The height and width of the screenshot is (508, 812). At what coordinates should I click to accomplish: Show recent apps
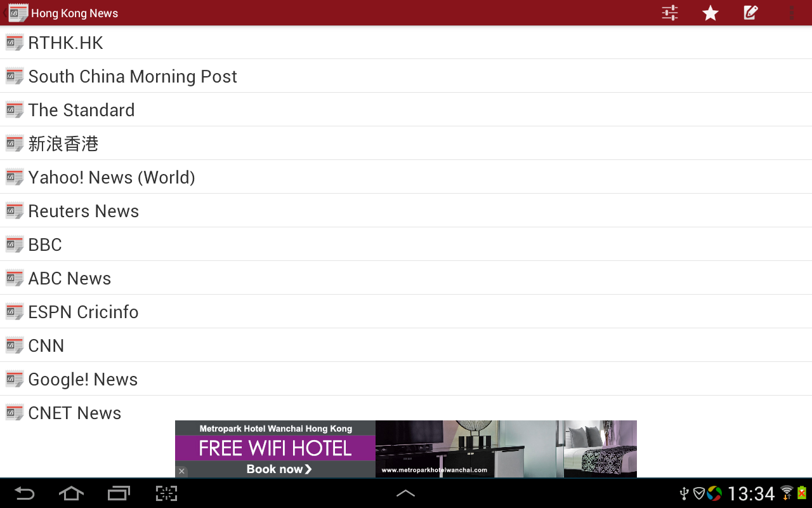(119, 493)
